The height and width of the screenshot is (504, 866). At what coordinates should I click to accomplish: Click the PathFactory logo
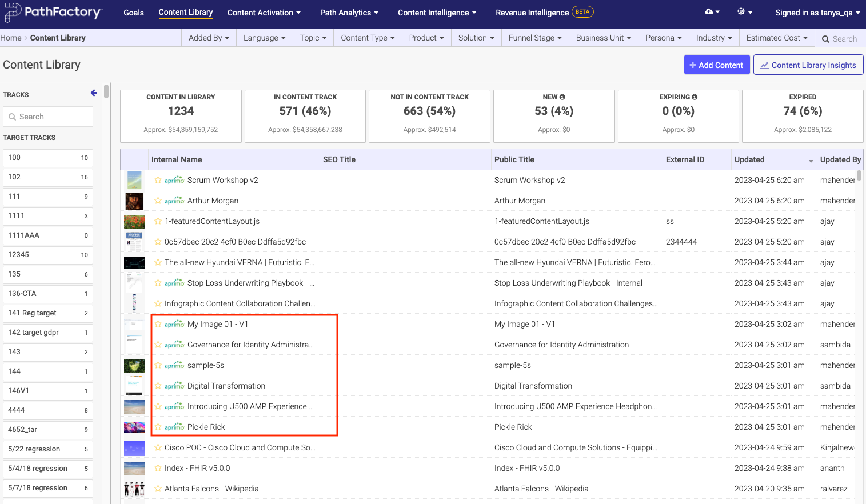(53, 12)
